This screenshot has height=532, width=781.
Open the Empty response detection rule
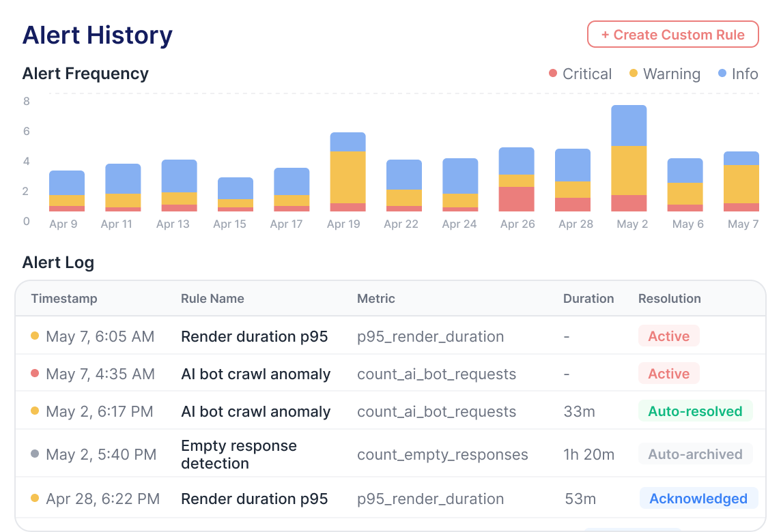[239, 454]
